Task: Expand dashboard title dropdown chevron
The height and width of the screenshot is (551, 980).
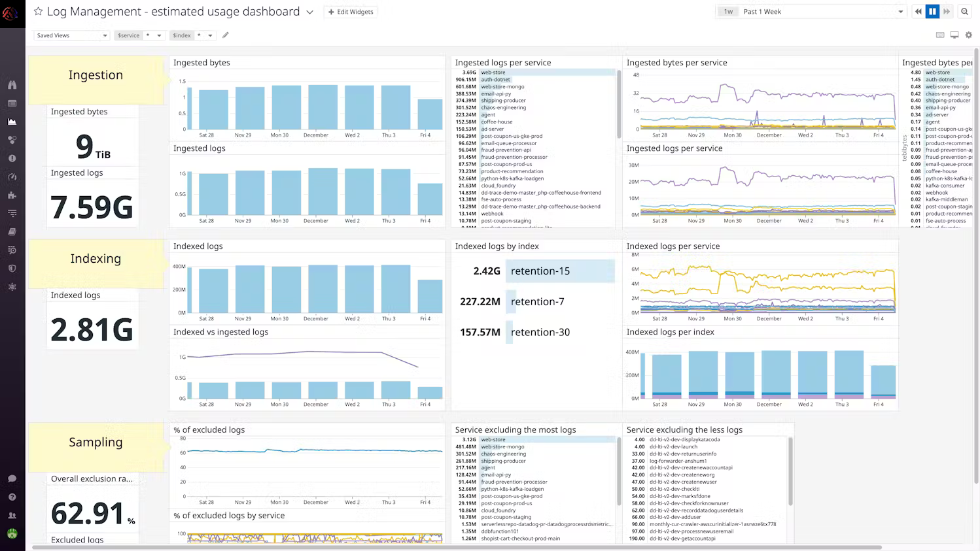Action: tap(310, 12)
